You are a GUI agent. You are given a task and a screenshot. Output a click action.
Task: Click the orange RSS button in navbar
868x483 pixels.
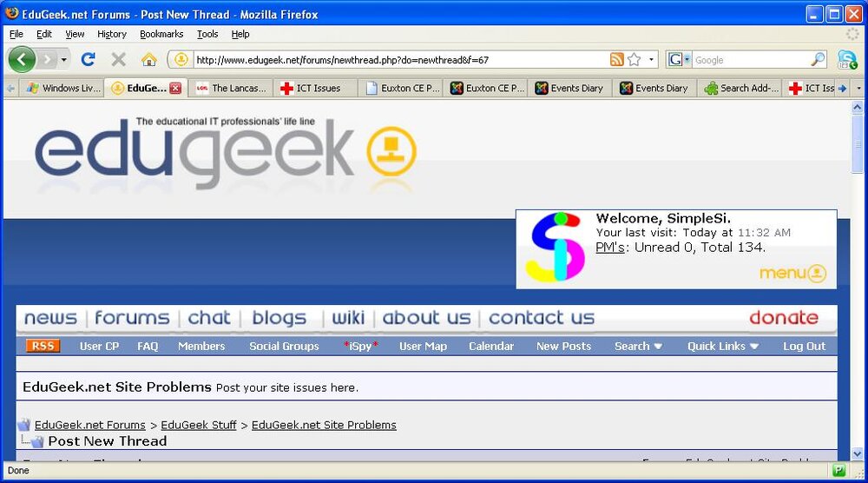pyautogui.click(x=43, y=347)
